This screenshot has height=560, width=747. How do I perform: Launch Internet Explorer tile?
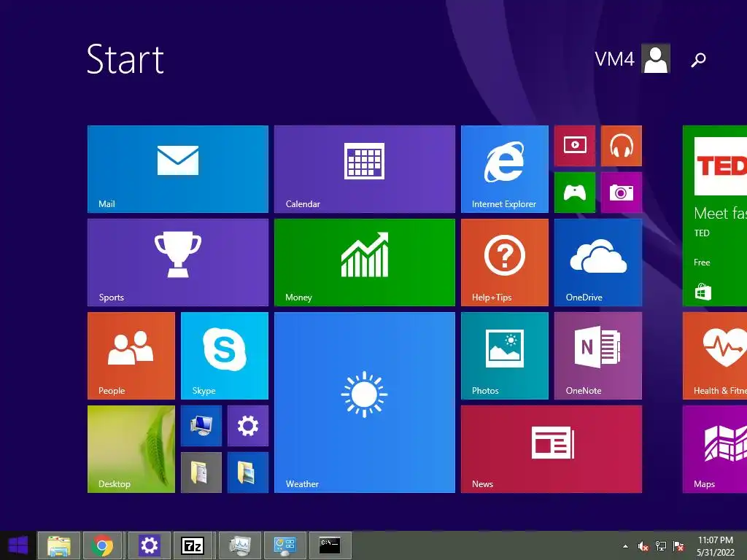[505, 169]
